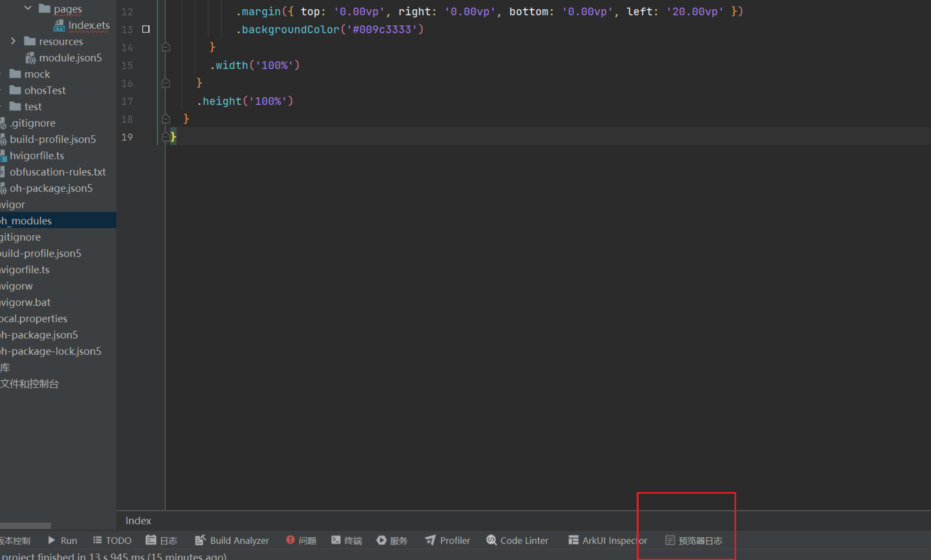Image resolution: width=931 pixels, height=560 pixels.
Task: Expand the resources folder
Action: click(x=13, y=41)
